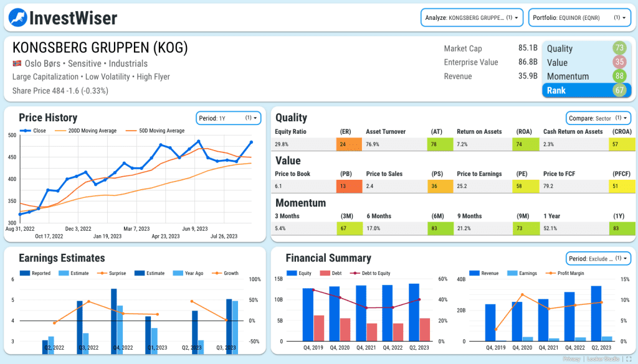The width and height of the screenshot is (638, 364).
Task: Click the Cash Return on Assets score 57
Action: (x=622, y=144)
